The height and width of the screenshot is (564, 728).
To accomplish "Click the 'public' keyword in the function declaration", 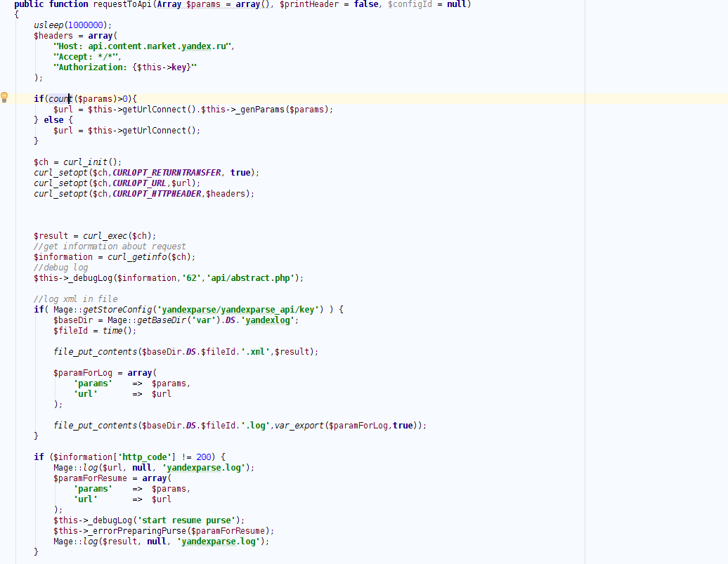I will point(29,4).
